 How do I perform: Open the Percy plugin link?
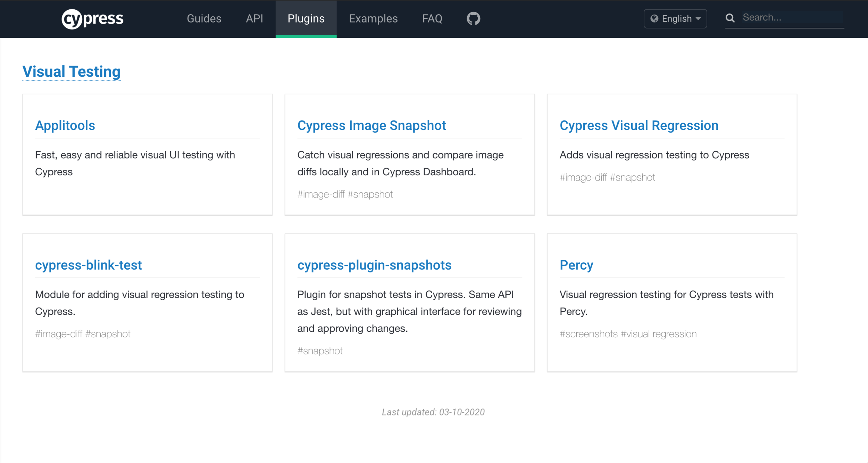point(576,265)
